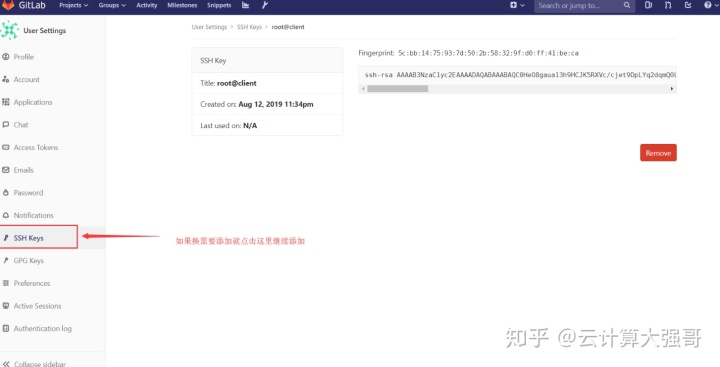
Task: Open GPG Keys in sidebar
Action: [x=28, y=261]
